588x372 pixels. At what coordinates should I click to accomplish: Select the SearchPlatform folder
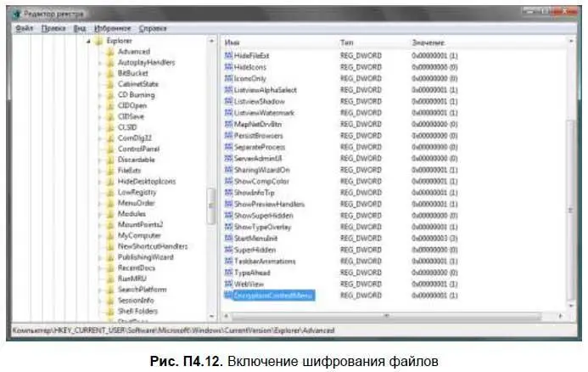pos(143,290)
